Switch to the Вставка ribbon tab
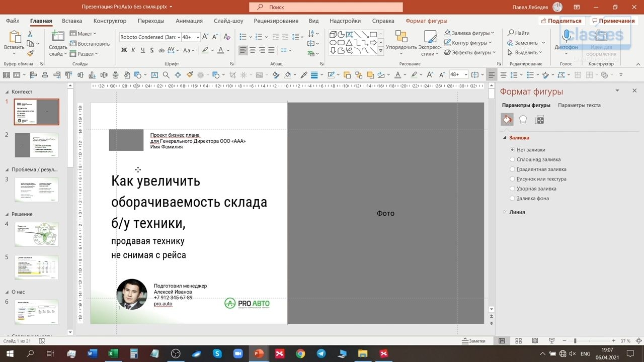Screen dimensions: 644x362 click(x=72, y=21)
